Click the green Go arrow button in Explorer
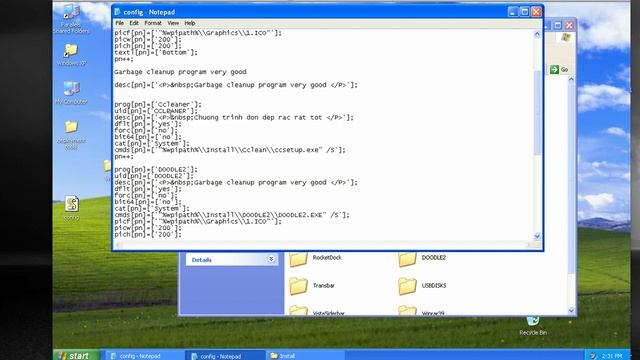Image resolution: width=640 pixels, height=360 pixels. click(554, 69)
